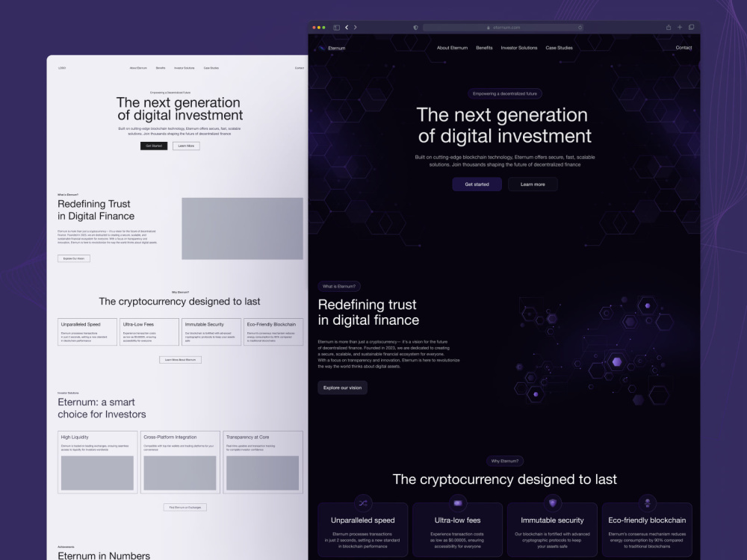747x560 pixels.
Task: Click the Immutable security shield icon
Action: point(553,503)
